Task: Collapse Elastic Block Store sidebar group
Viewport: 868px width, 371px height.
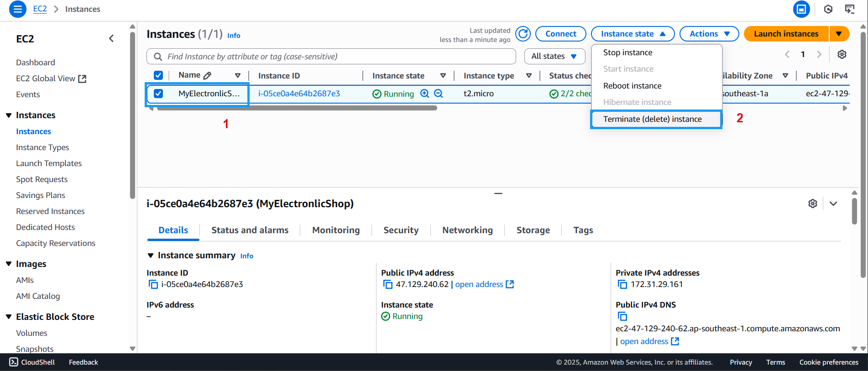Action: point(9,317)
